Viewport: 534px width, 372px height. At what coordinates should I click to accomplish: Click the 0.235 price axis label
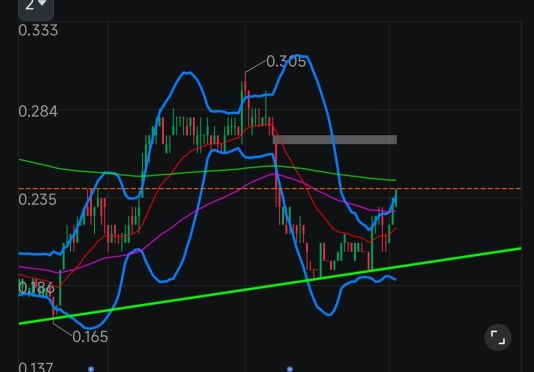37,199
